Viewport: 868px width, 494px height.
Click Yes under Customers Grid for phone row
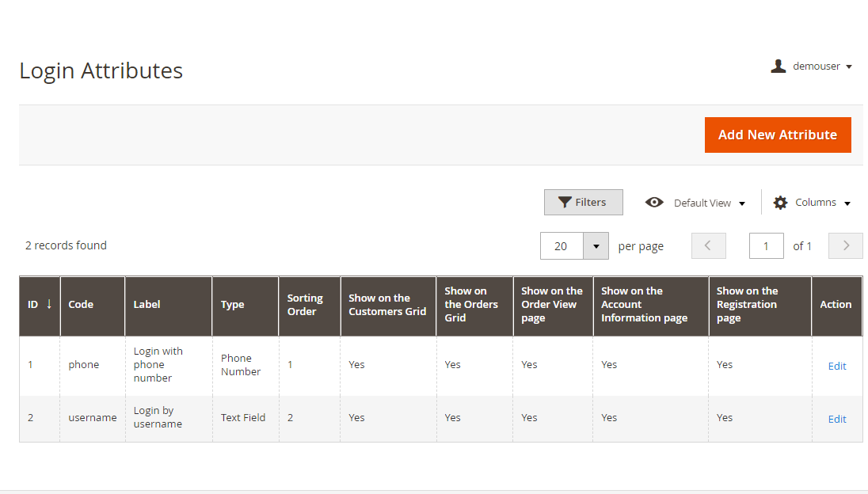click(x=356, y=364)
